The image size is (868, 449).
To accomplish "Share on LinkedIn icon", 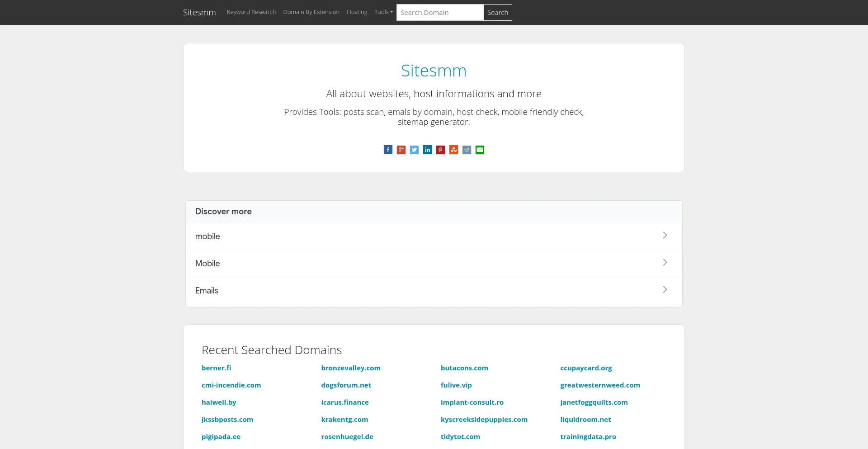I will [427, 150].
